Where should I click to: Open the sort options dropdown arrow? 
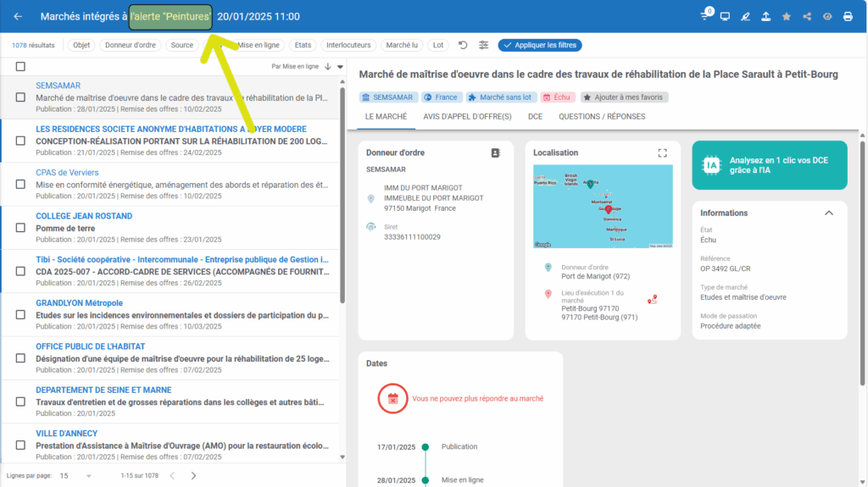coord(341,66)
